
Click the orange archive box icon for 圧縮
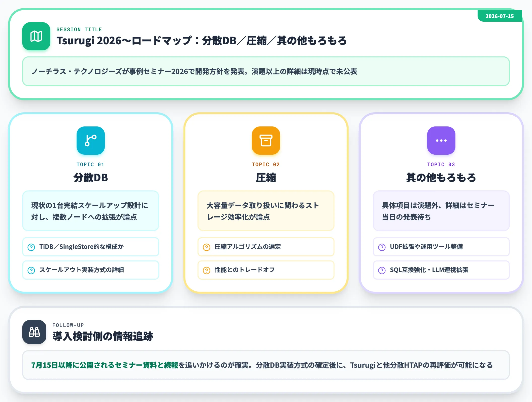pos(266,141)
